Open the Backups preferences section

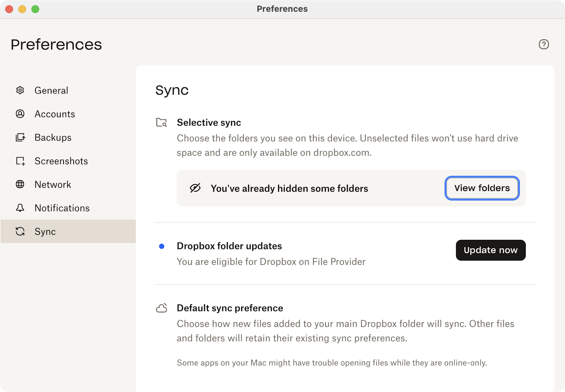pyautogui.click(x=53, y=137)
